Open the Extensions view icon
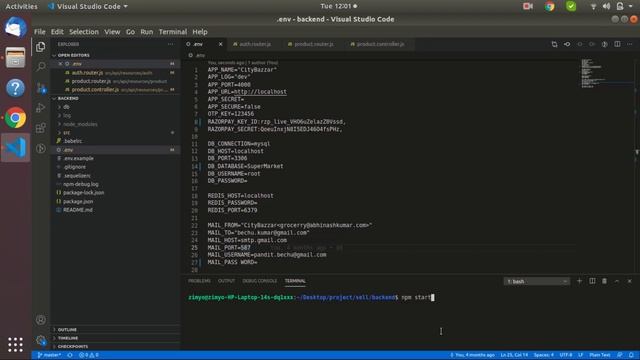Screen dimensions: 640x360 40,128
